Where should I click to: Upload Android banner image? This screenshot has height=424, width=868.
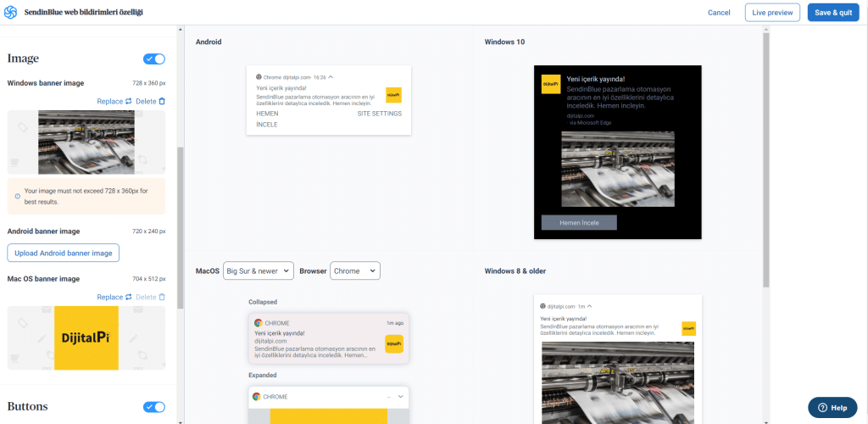click(x=63, y=253)
